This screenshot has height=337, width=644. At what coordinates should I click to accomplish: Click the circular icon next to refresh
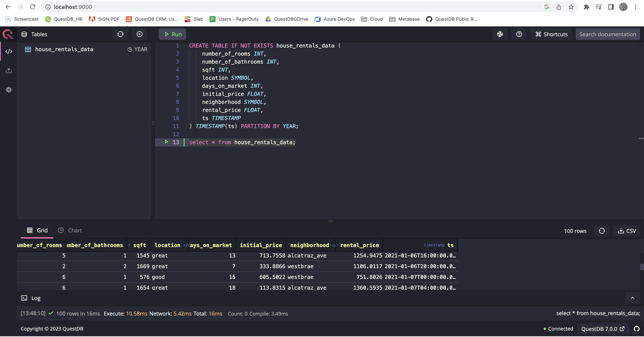(139, 34)
